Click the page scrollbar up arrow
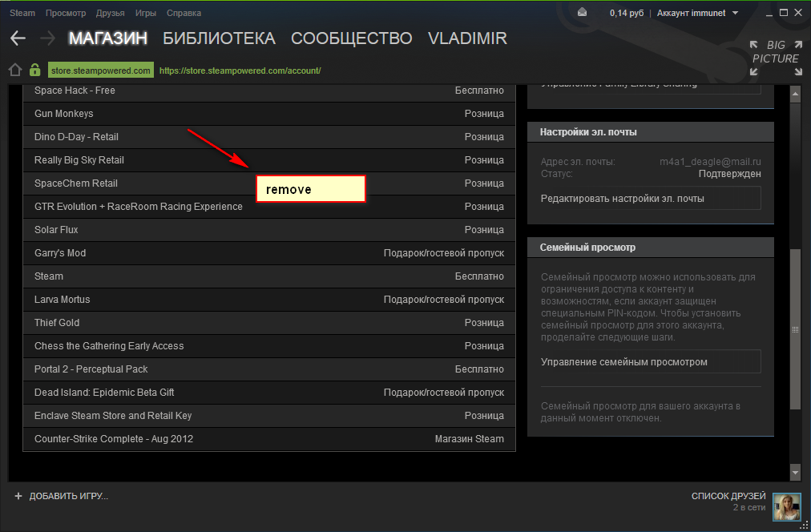The height and width of the screenshot is (532, 811). (796, 94)
